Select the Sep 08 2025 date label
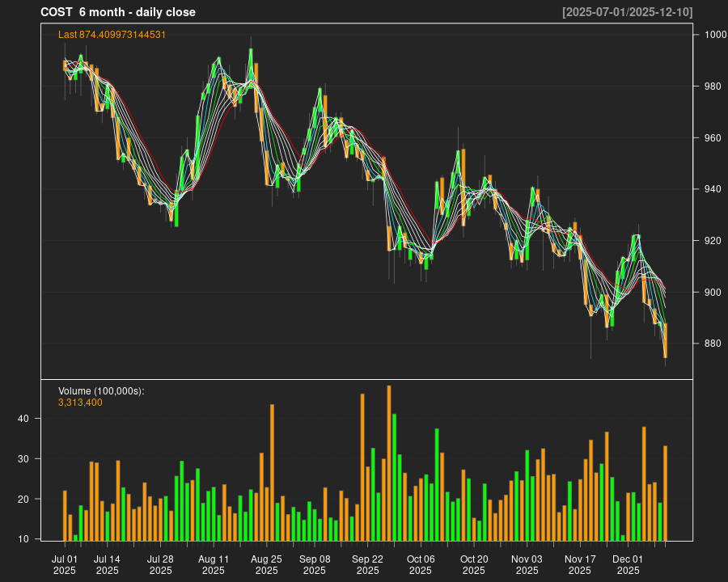 coord(314,564)
